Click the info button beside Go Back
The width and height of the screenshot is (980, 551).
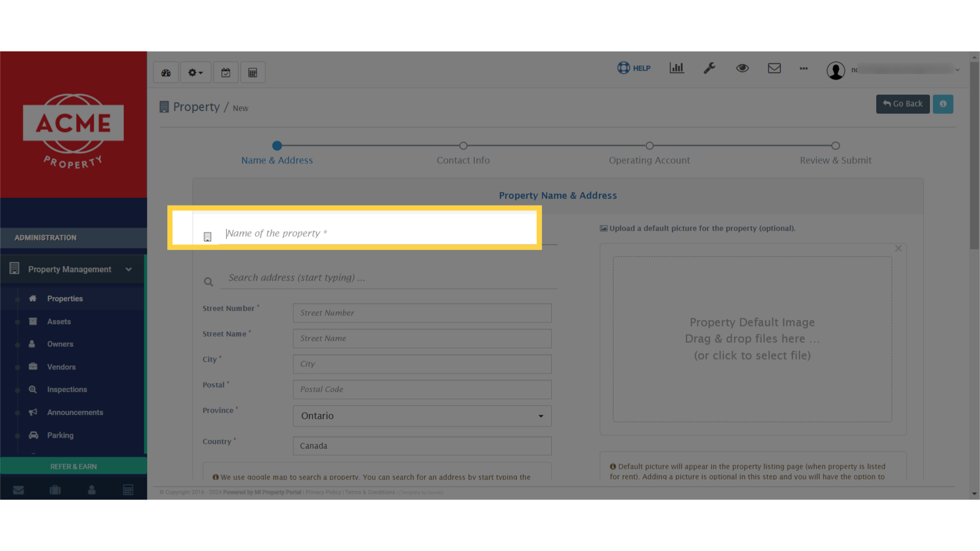[x=943, y=104]
